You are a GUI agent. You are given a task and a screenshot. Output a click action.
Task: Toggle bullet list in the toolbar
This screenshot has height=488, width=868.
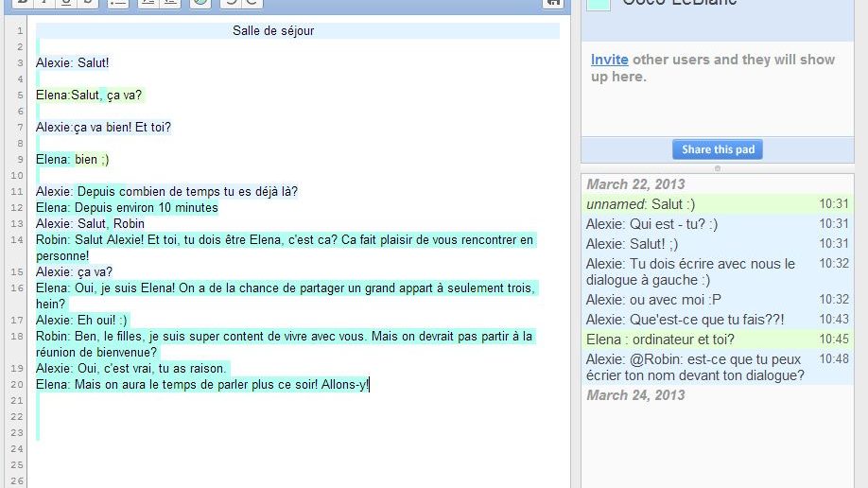(117, 3)
